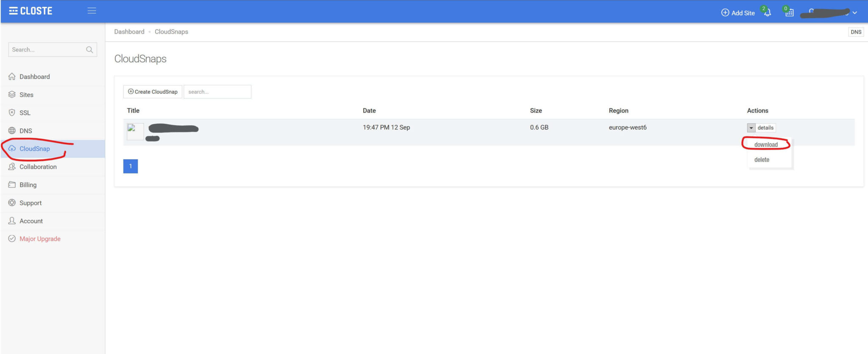The image size is (868, 354).
Task: Expand the user account dropdown chevron
Action: coord(855,13)
